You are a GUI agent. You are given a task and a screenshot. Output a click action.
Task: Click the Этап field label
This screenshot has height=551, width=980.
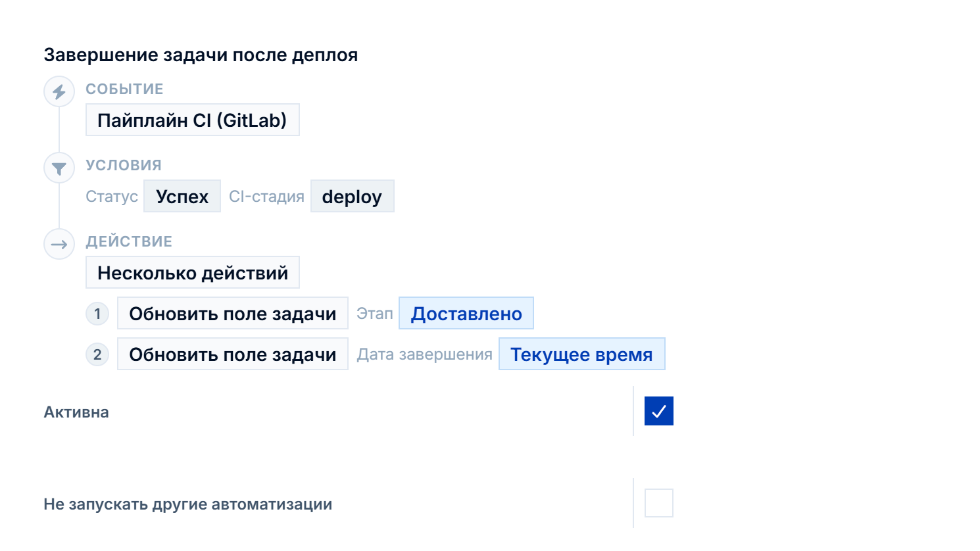pyautogui.click(x=375, y=314)
